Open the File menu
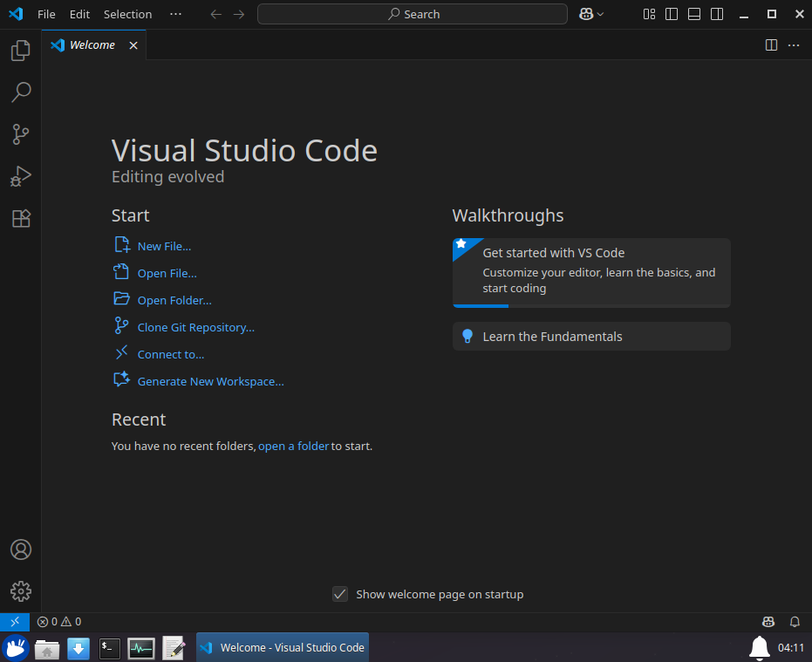 [45, 14]
